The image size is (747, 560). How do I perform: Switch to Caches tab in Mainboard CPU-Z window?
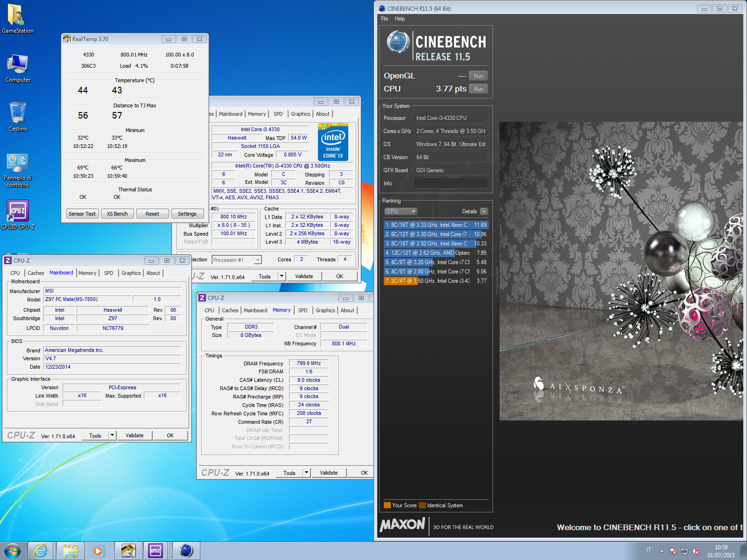(x=35, y=273)
